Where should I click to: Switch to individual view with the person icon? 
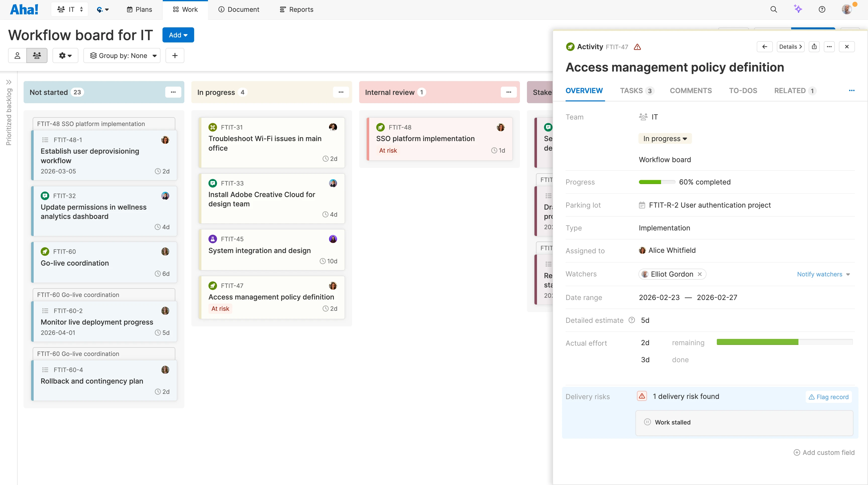17,55
